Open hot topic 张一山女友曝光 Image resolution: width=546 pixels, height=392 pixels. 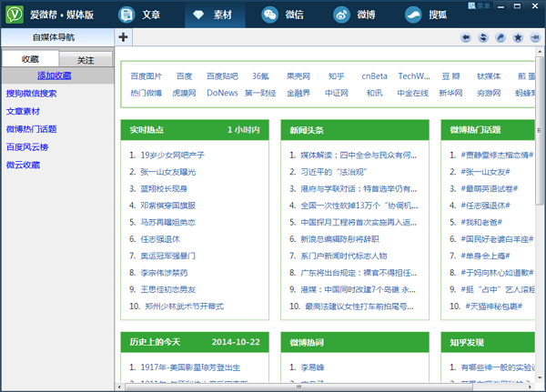pyautogui.click(x=168, y=172)
